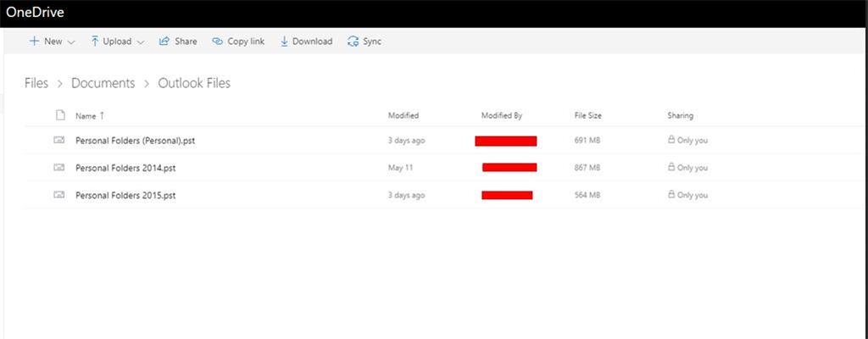Click the Download arrow icon
The image size is (868, 339).
click(x=284, y=42)
